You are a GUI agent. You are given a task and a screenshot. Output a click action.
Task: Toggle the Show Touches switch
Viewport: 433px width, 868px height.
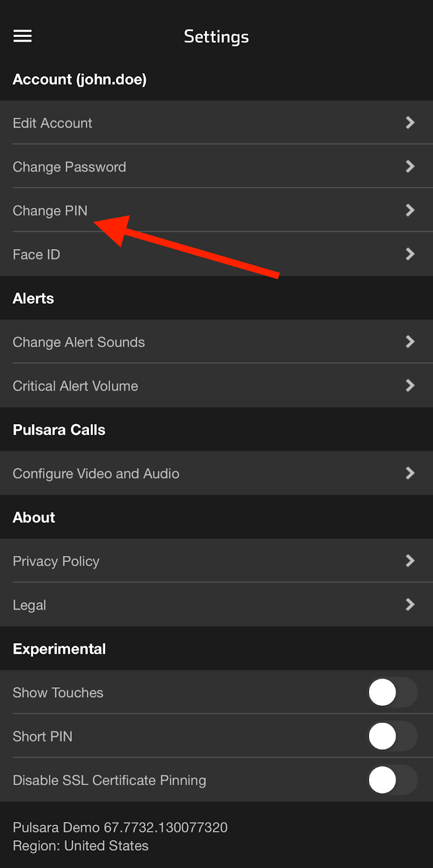(x=392, y=693)
